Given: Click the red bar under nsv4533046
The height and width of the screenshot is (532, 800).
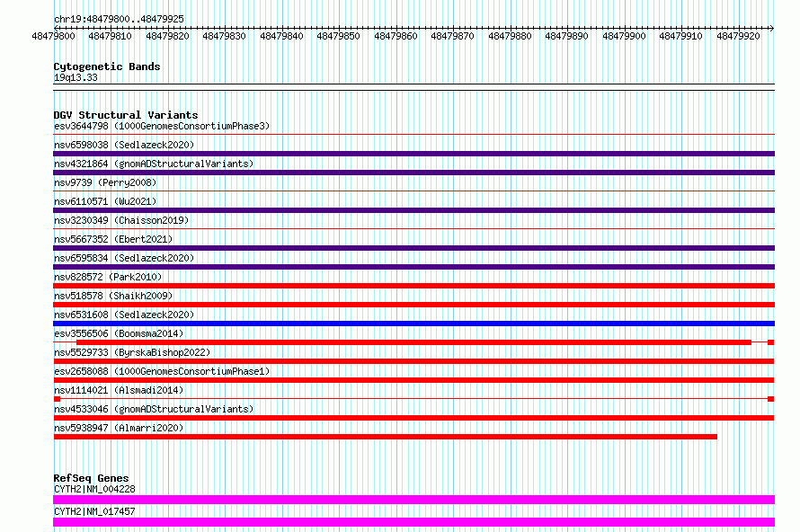Looking at the screenshot, I should 413,418.
